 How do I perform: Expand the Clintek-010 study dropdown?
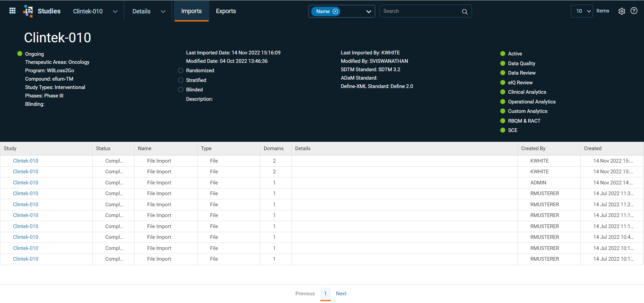(x=115, y=11)
